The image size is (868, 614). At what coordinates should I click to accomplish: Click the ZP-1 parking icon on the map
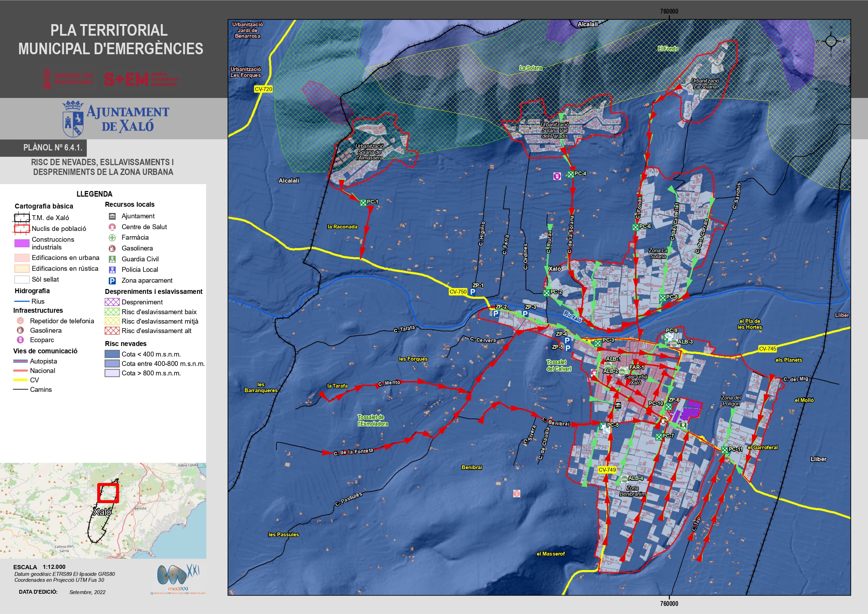coord(472,292)
